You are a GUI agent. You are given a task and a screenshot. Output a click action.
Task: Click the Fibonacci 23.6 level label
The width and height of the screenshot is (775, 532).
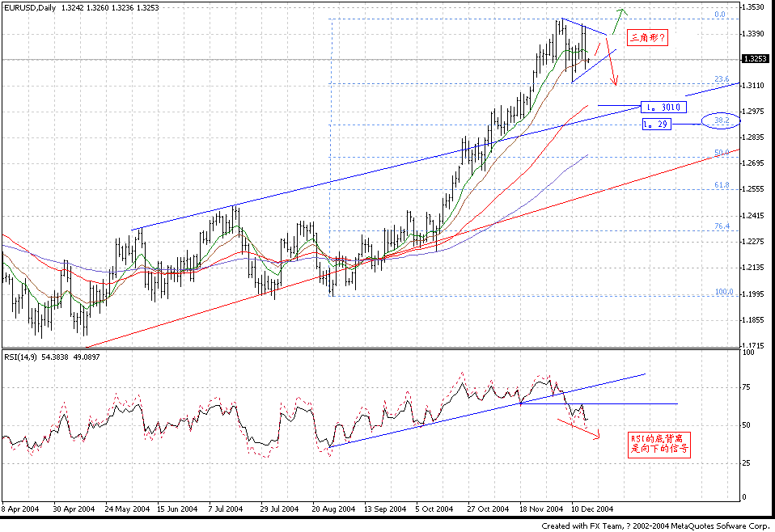pos(722,79)
